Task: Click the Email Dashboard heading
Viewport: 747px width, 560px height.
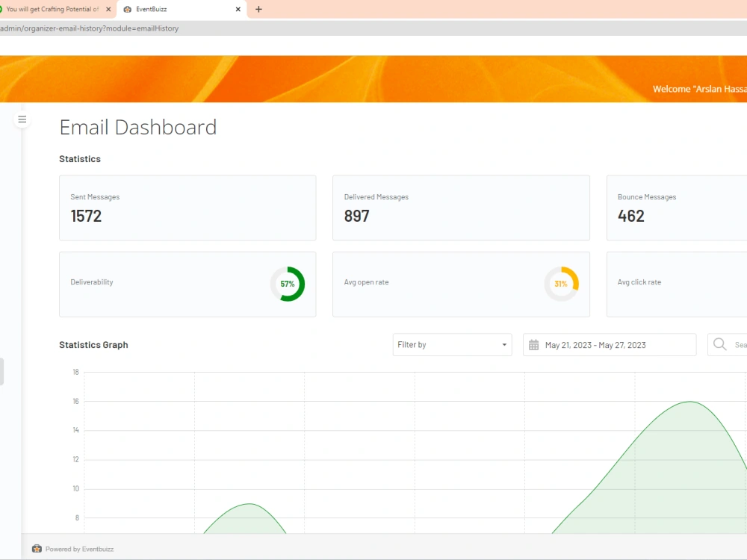Action: coord(137,127)
